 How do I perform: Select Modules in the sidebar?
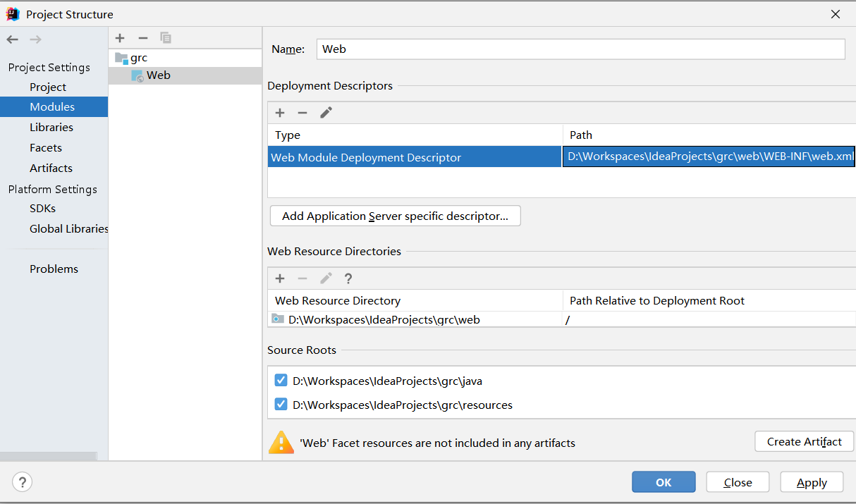[x=52, y=107]
